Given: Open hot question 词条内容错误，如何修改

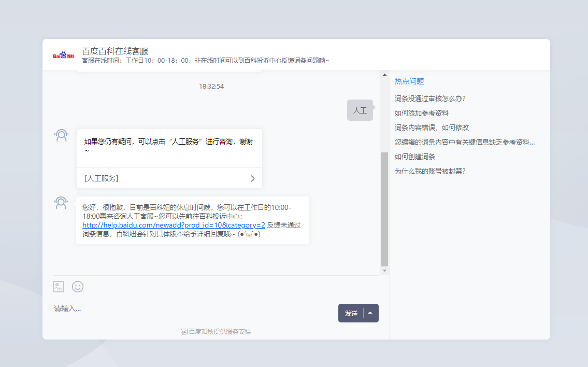Looking at the screenshot, I should tap(432, 128).
